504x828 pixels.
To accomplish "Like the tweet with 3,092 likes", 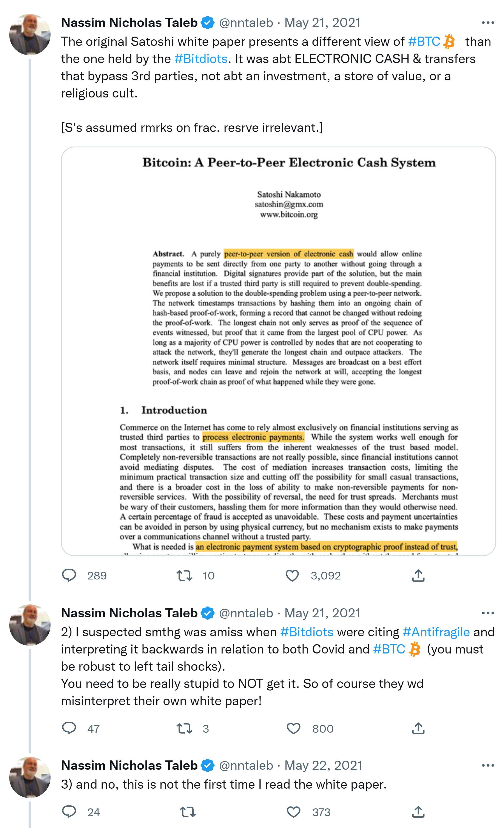I will tap(292, 575).
